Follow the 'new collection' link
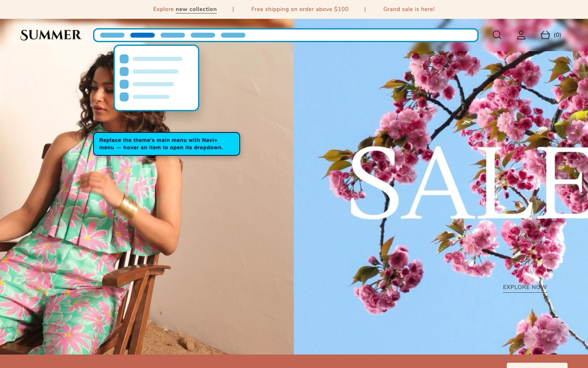 tap(196, 9)
